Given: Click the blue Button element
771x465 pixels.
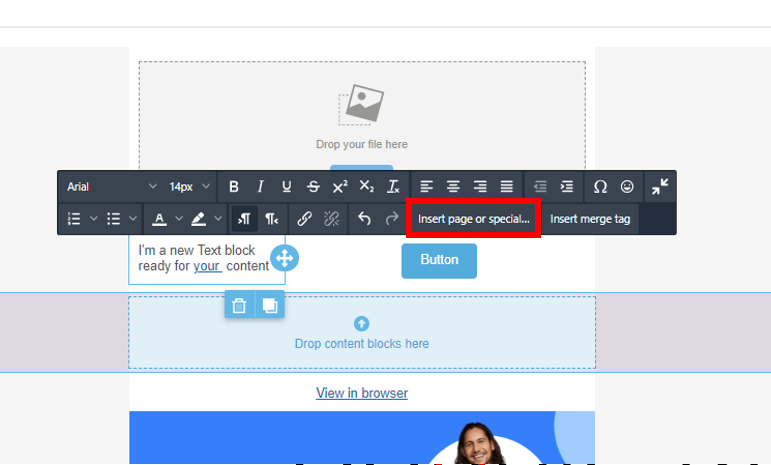Looking at the screenshot, I should click(439, 260).
